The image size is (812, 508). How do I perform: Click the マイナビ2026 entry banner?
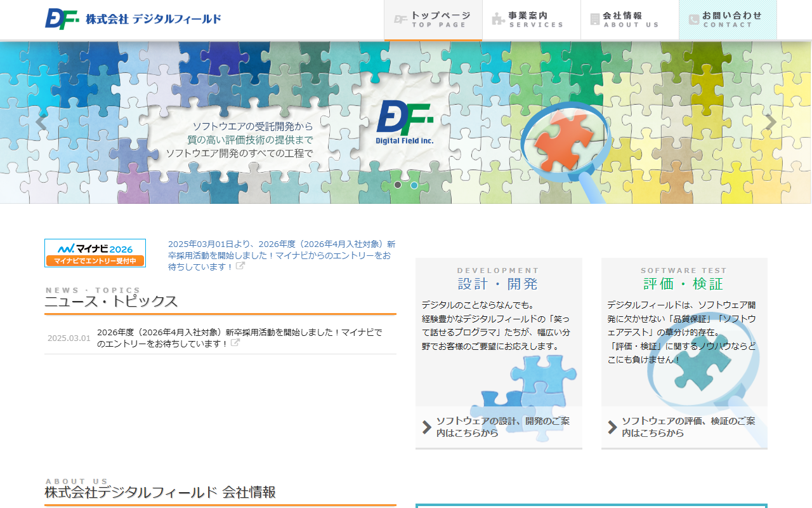coord(95,253)
